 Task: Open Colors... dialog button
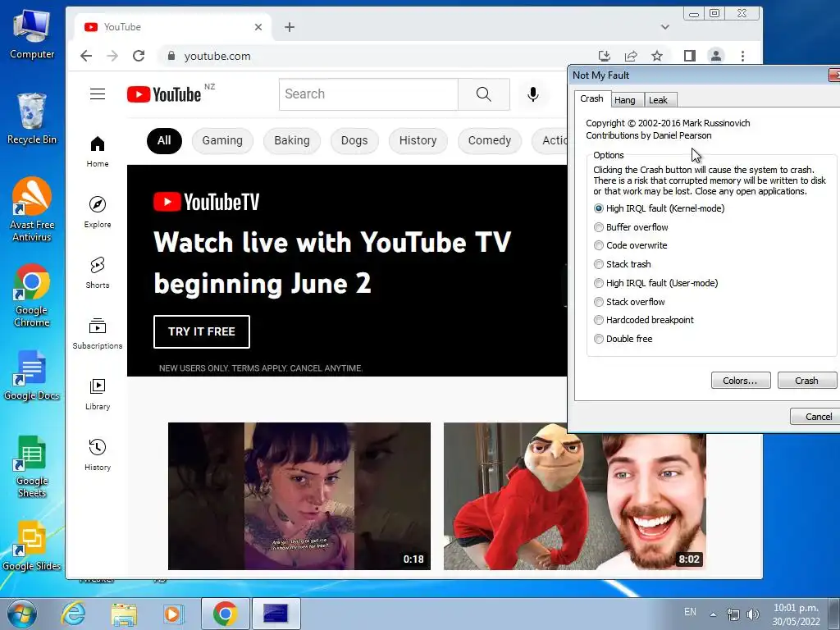click(x=741, y=381)
